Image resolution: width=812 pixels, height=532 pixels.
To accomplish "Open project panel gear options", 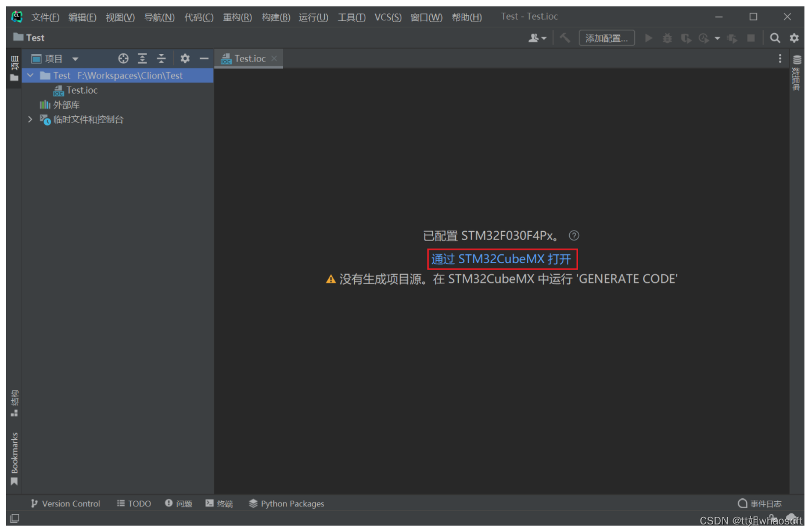I will (x=185, y=59).
